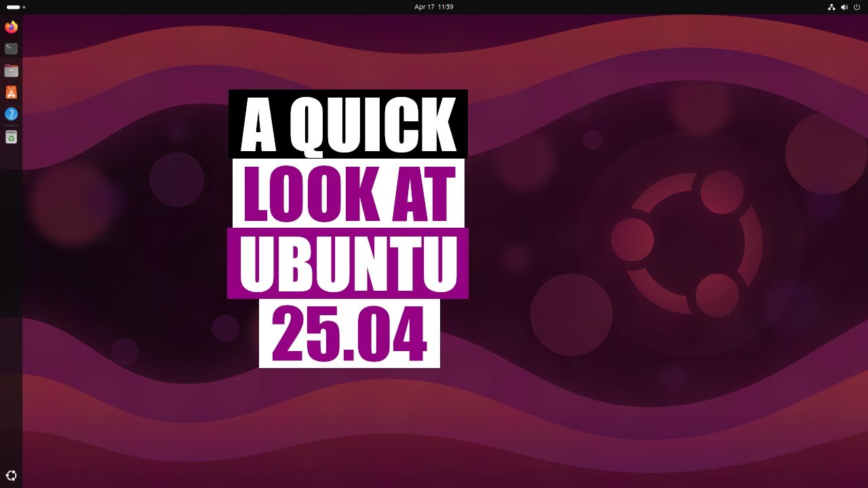
Task: Open the Activities workspace indicator
Action: coord(16,7)
